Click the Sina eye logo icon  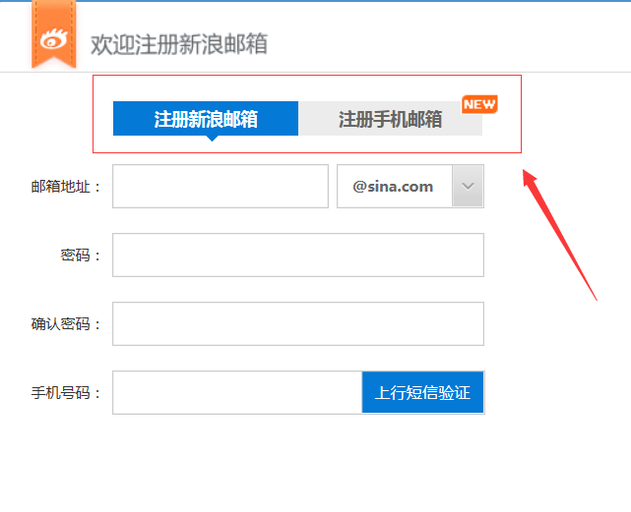pos(54,39)
